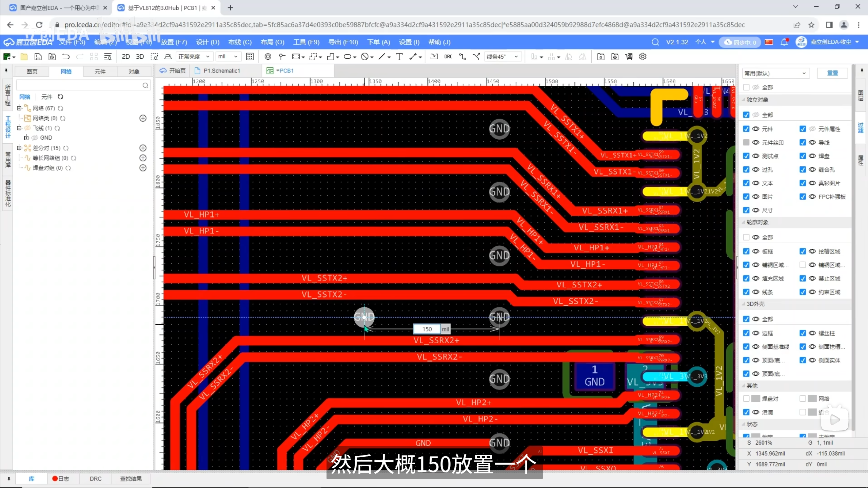This screenshot has height=488, width=868.
Task: Uncheck the 过孔 filter checkbox
Action: (x=746, y=169)
